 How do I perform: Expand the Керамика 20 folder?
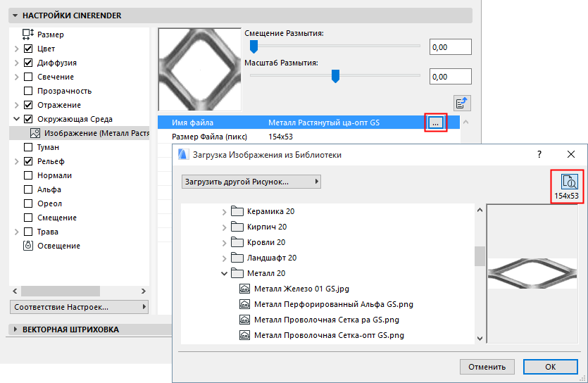pyautogui.click(x=224, y=212)
